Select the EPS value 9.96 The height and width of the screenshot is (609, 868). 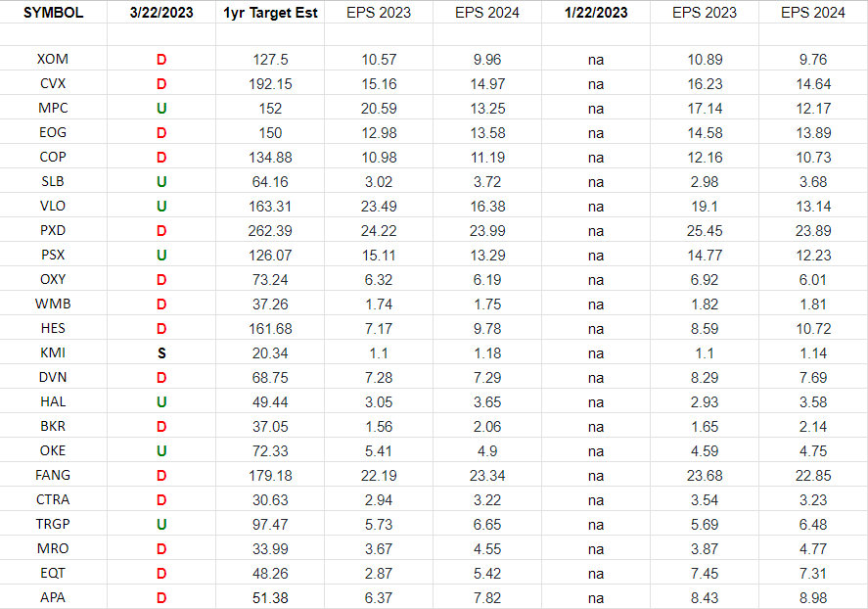(487, 60)
